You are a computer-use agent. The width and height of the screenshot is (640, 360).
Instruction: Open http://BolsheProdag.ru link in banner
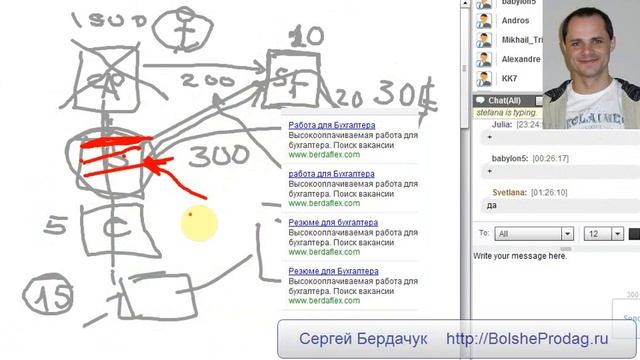(527, 338)
